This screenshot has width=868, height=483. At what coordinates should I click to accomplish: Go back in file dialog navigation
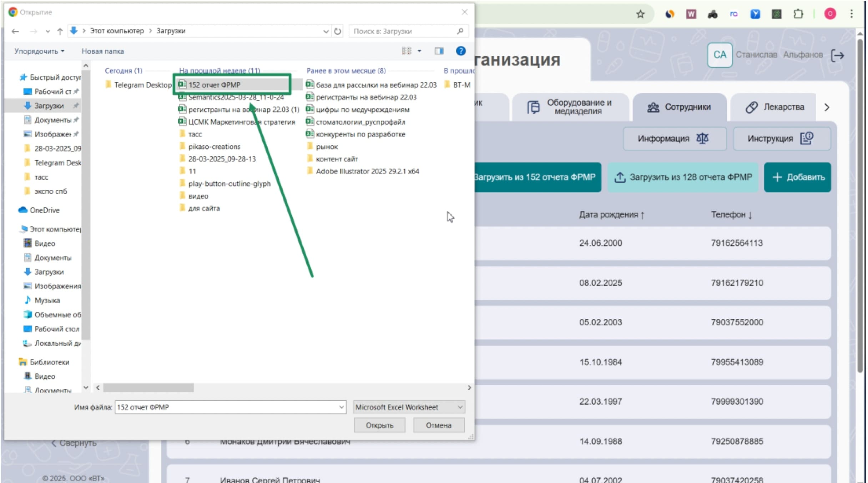tap(15, 31)
